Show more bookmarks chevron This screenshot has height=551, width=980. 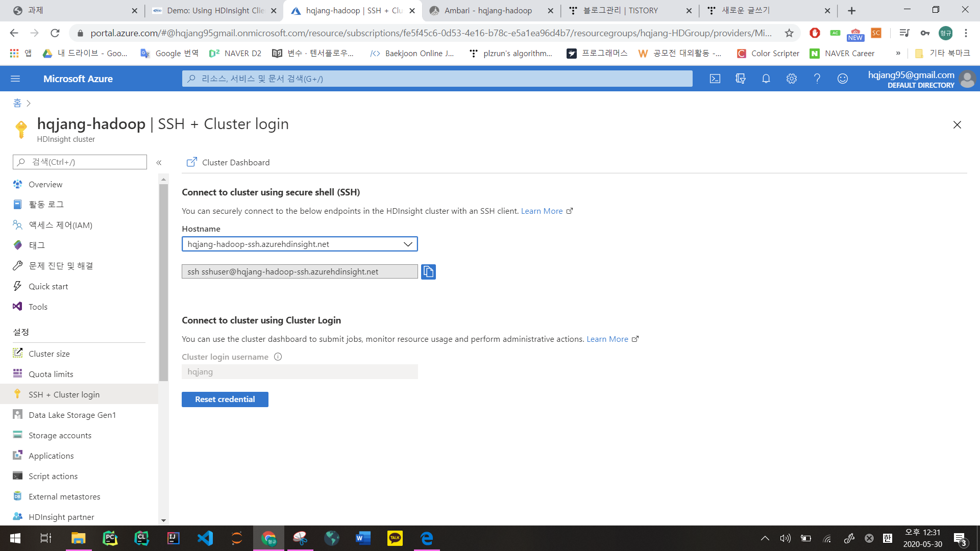coord(898,53)
